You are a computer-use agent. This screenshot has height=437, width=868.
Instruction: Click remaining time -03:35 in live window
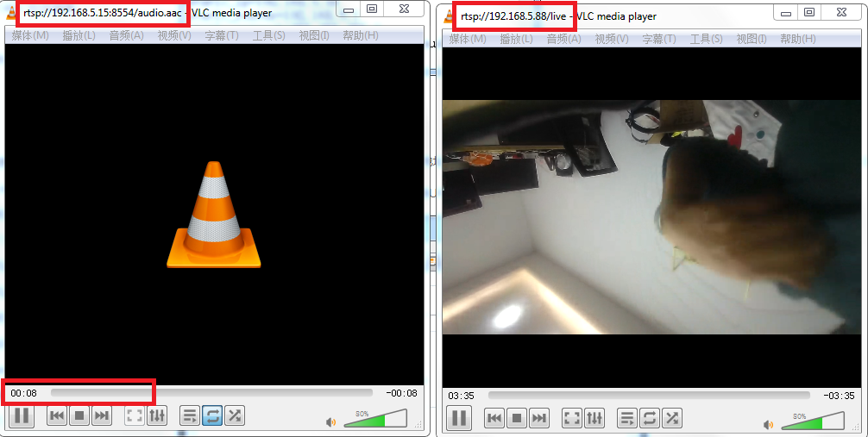tap(839, 396)
